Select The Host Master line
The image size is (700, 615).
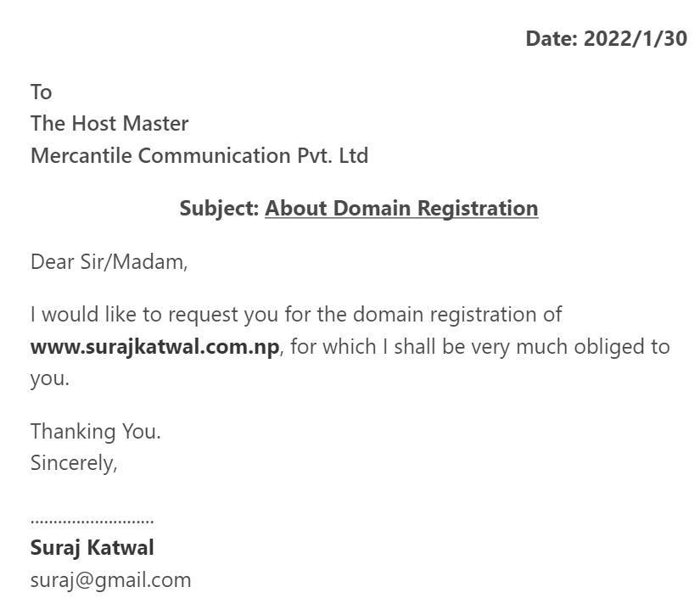(x=109, y=124)
